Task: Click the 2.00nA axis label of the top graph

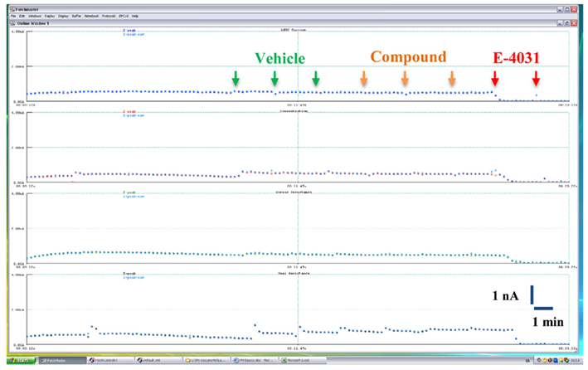Action: (x=17, y=67)
